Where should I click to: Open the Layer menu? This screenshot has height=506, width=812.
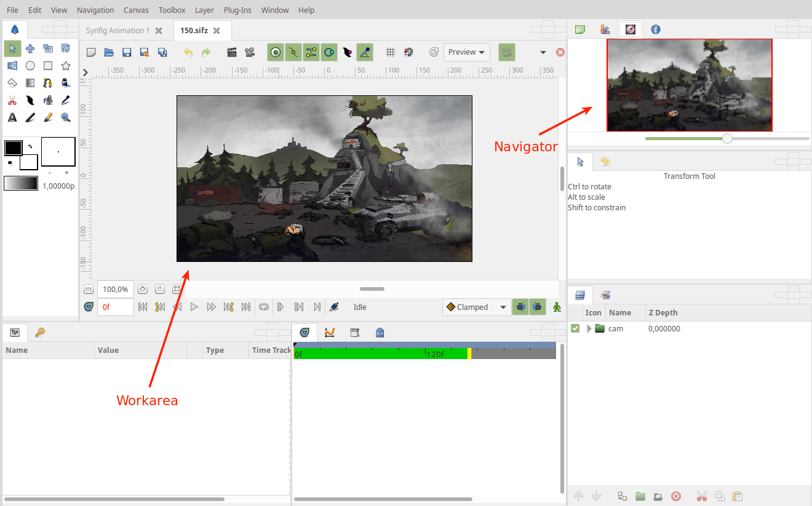(x=204, y=10)
